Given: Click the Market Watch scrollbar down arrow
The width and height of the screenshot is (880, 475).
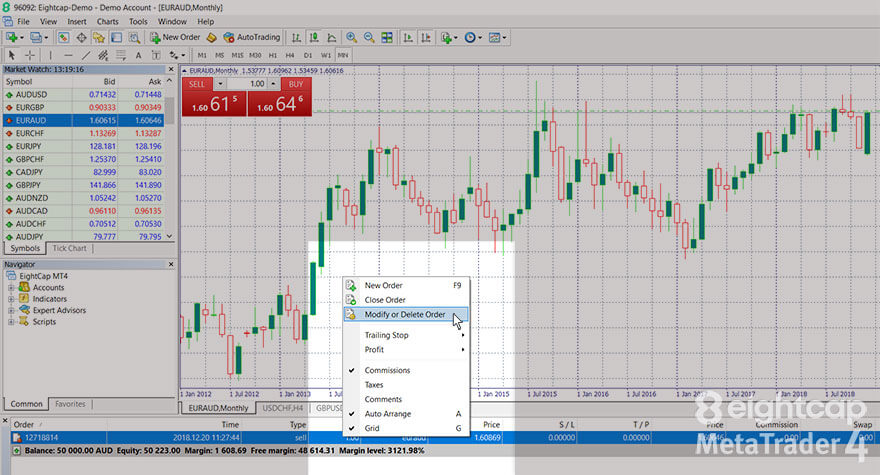Looking at the screenshot, I should 169,236.
